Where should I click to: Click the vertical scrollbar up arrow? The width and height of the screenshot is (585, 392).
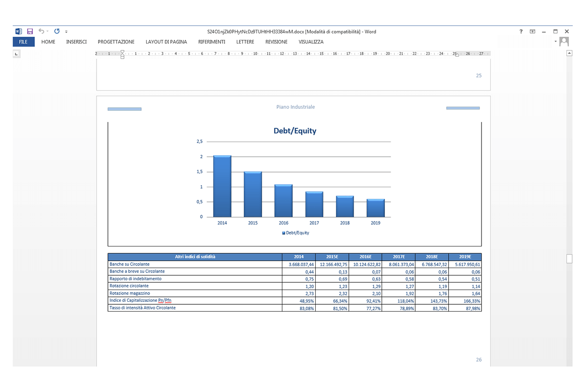click(x=569, y=53)
